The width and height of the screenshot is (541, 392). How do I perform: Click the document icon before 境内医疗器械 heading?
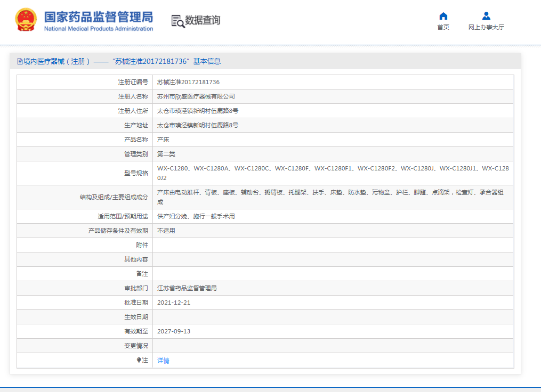(x=20, y=62)
